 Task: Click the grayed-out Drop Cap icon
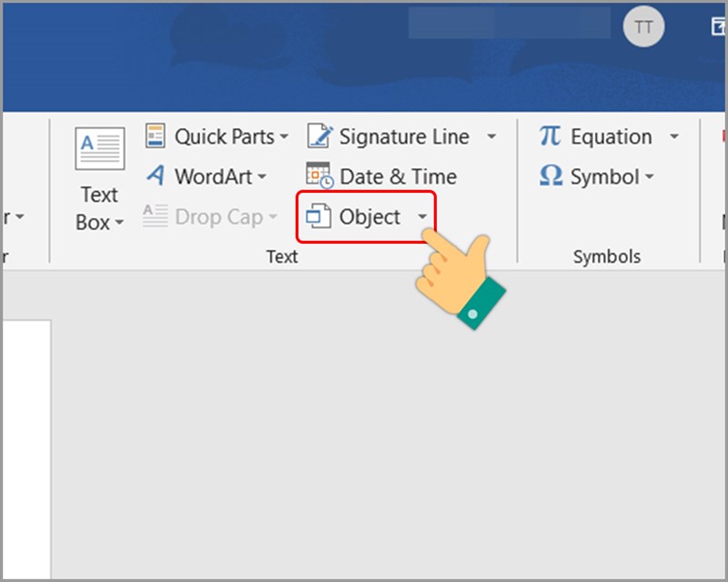click(156, 216)
